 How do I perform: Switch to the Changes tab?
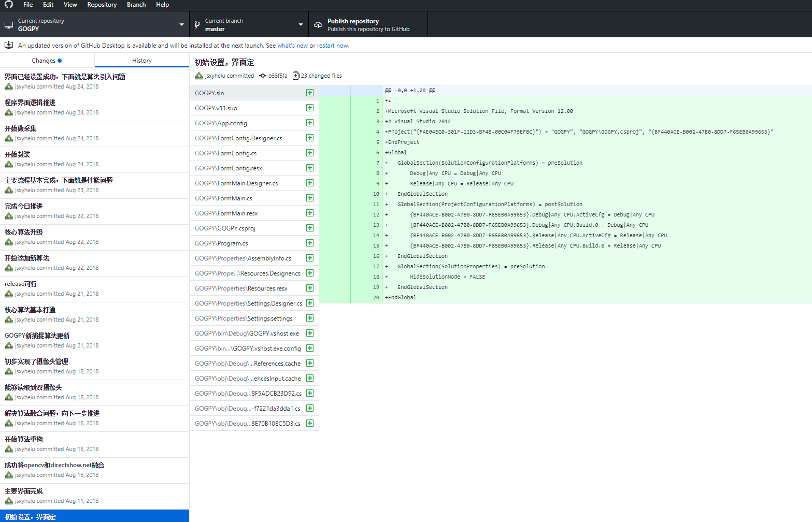pyautogui.click(x=47, y=61)
